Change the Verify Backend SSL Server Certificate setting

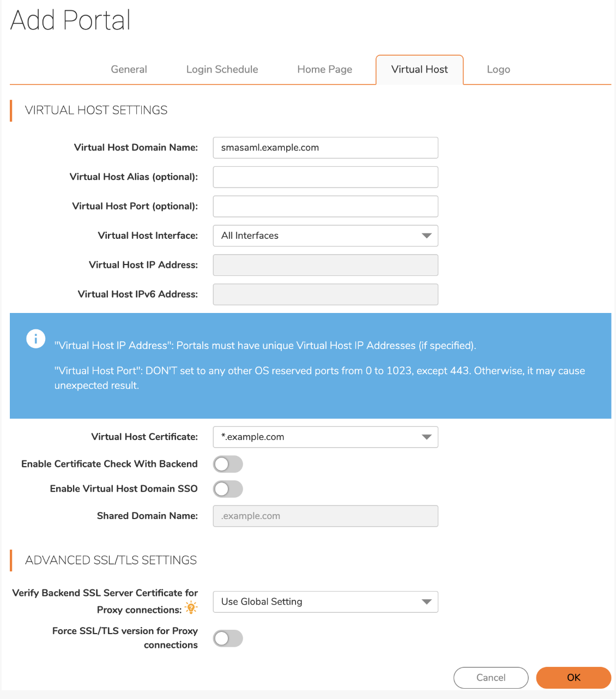tap(325, 601)
